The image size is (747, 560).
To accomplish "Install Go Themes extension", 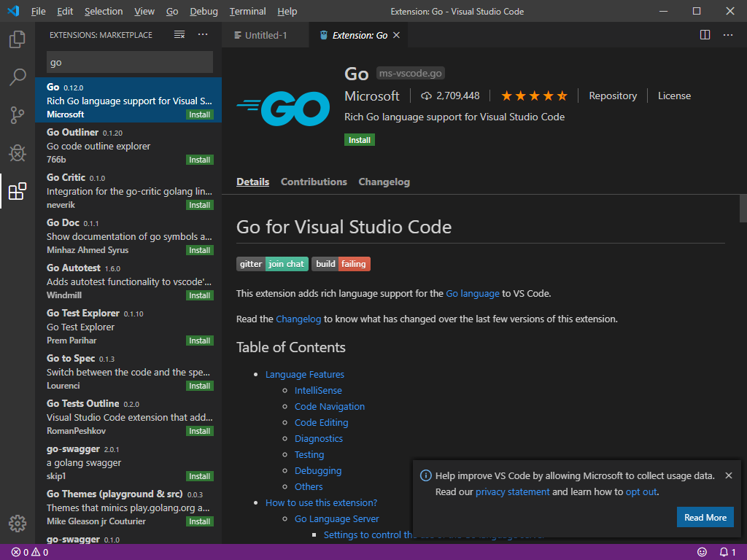I will 200,522.
